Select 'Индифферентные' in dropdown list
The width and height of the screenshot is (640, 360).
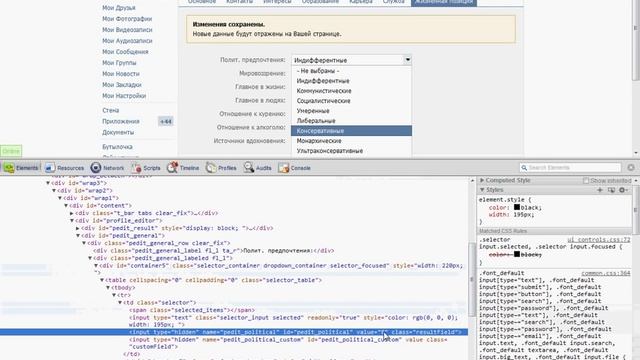click(x=351, y=81)
